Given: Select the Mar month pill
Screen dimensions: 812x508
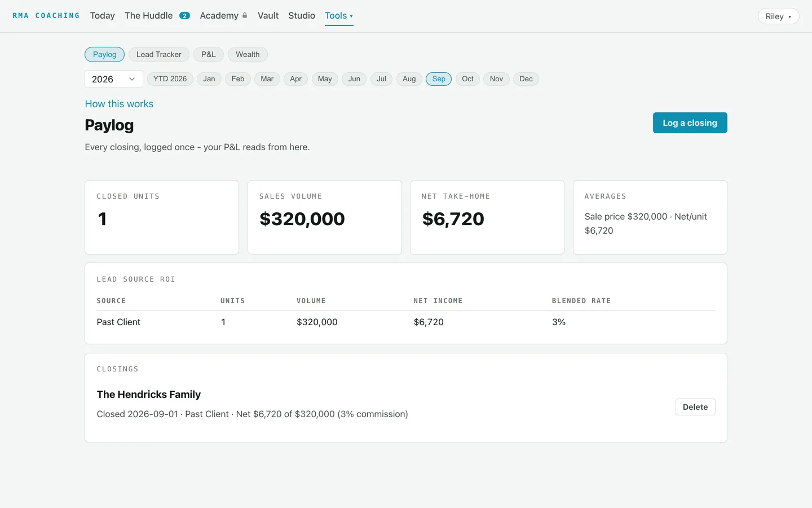Looking at the screenshot, I should tap(267, 79).
